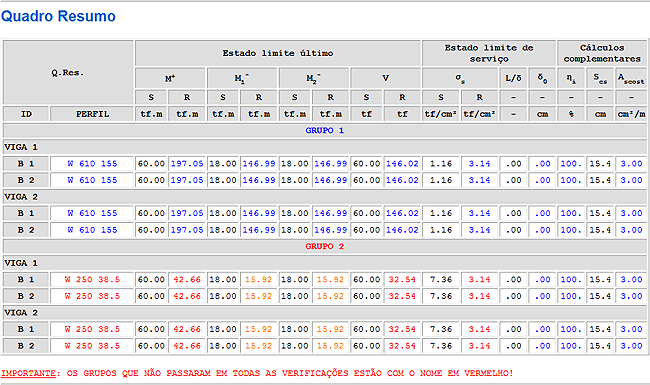Click the V shear column header
The height and width of the screenshot is (385, 650).
[385, 78]
